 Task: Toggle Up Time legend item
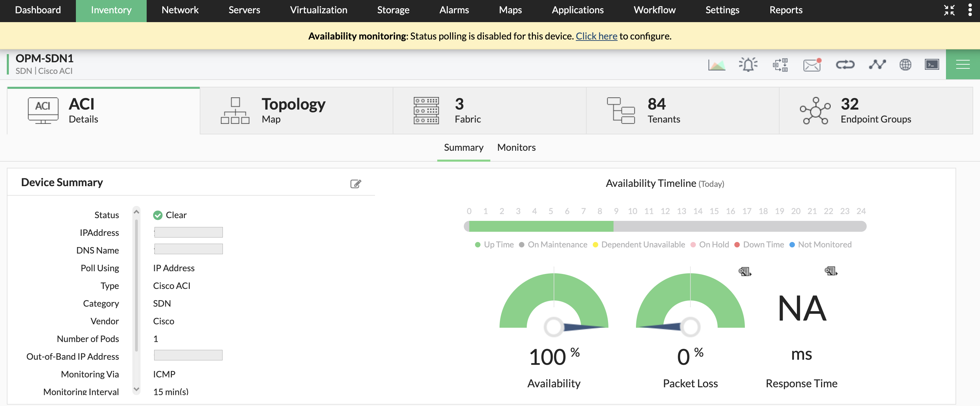(x=494, y=245)
